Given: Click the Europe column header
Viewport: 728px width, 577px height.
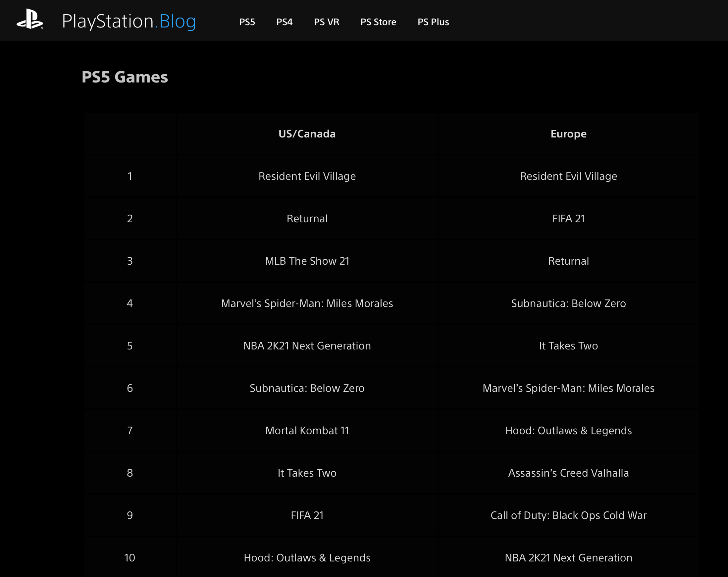Looking at the screenshot, I should click(568, 134).
